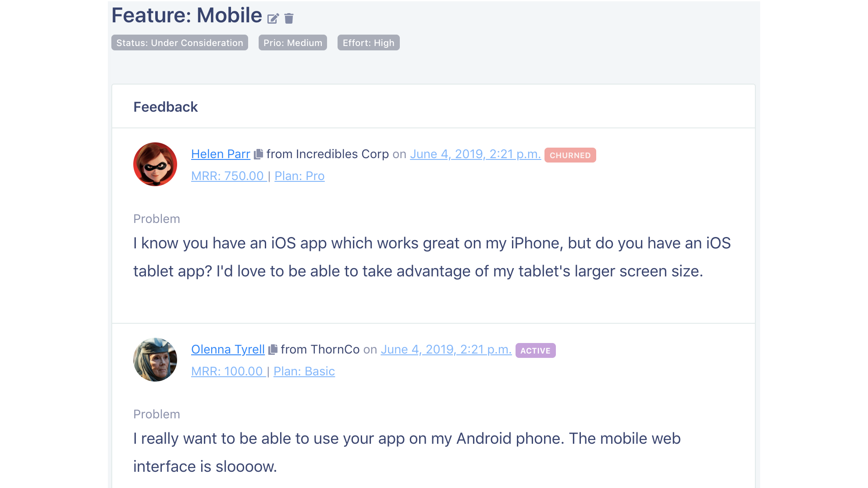
Task: Click the trash delete icon beside Feature title
Action: click(x=289, y=18)
